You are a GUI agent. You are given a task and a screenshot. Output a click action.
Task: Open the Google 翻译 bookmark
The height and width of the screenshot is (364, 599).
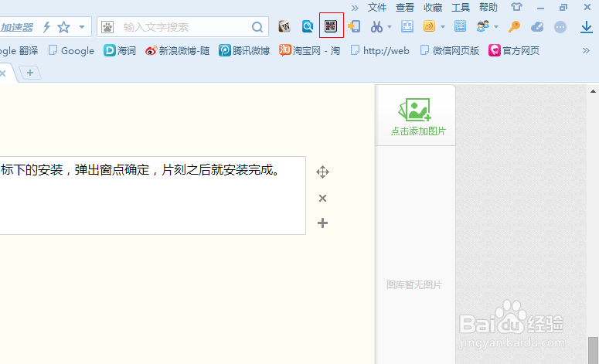[19, 50]
